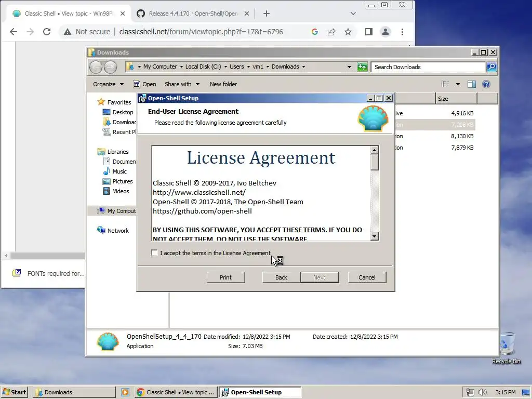The height and width of the screenshot is (399, 532).
Task: Open Recycle Bin on desktop
Action: coord(507,348)
